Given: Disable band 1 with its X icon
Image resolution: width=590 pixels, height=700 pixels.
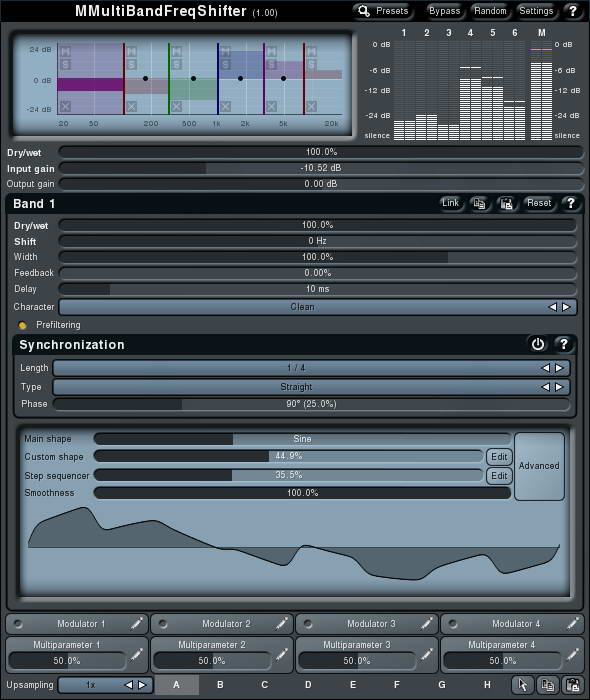Looking at the screenshot, I should [65, 106].
